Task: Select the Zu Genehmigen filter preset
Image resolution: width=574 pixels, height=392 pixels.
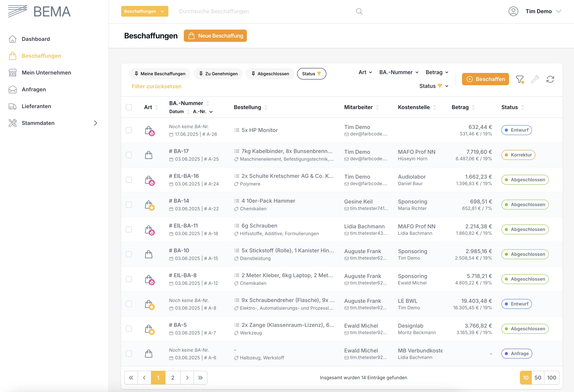Action: (x=218, y=74)
